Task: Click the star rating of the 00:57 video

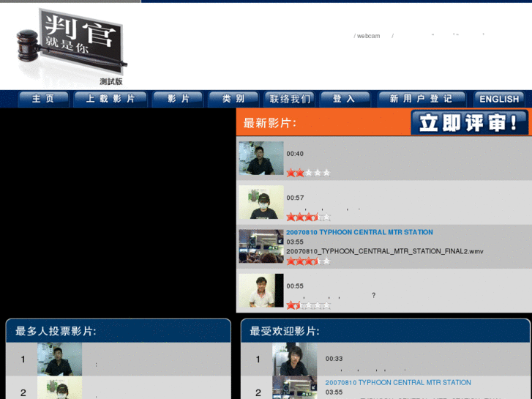Action: pyautogui.click(x=308, y=217)
